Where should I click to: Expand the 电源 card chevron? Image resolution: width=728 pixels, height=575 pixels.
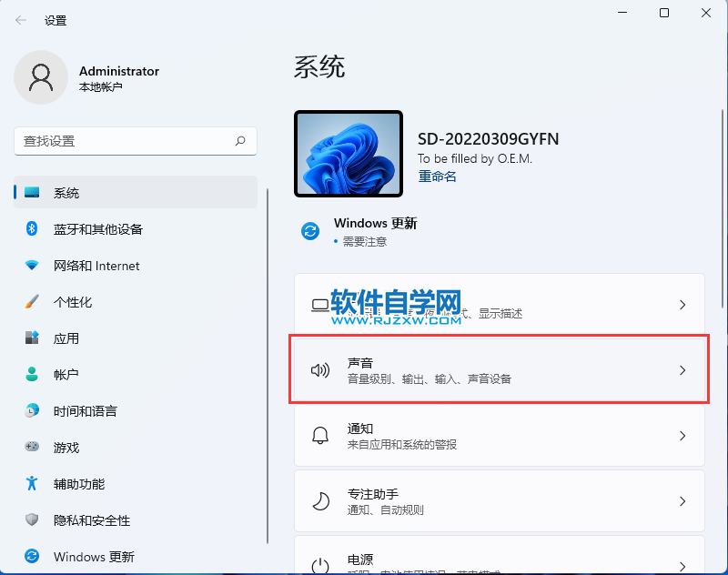[x=682, y=566]
